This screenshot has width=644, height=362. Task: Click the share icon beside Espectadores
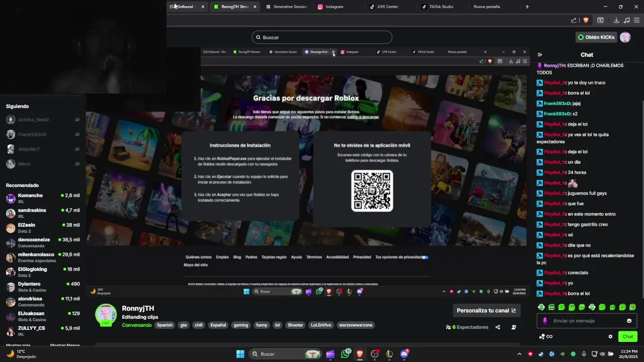point(498,327)
